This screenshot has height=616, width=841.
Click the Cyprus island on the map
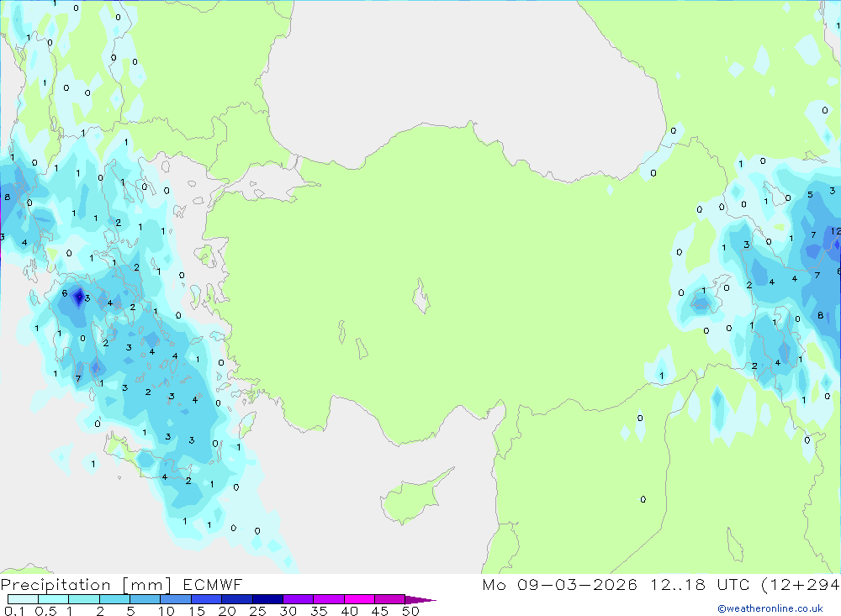coord(414,498)
